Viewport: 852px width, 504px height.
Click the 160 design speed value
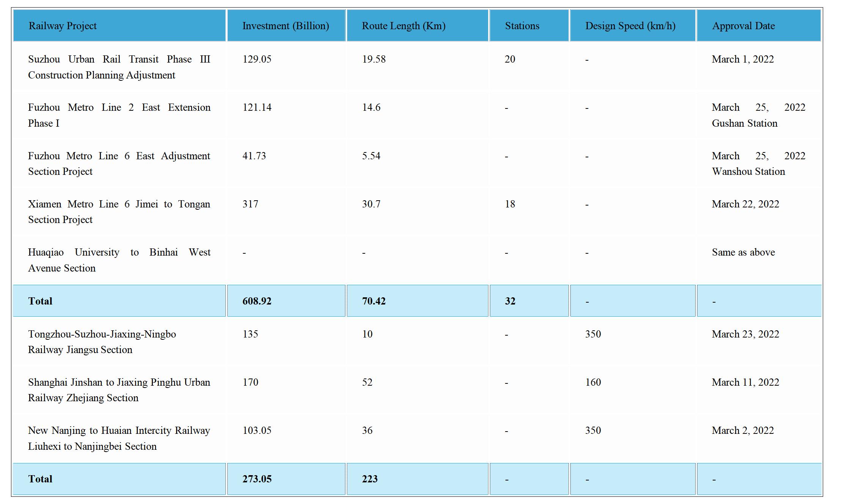tap(593, 382)
